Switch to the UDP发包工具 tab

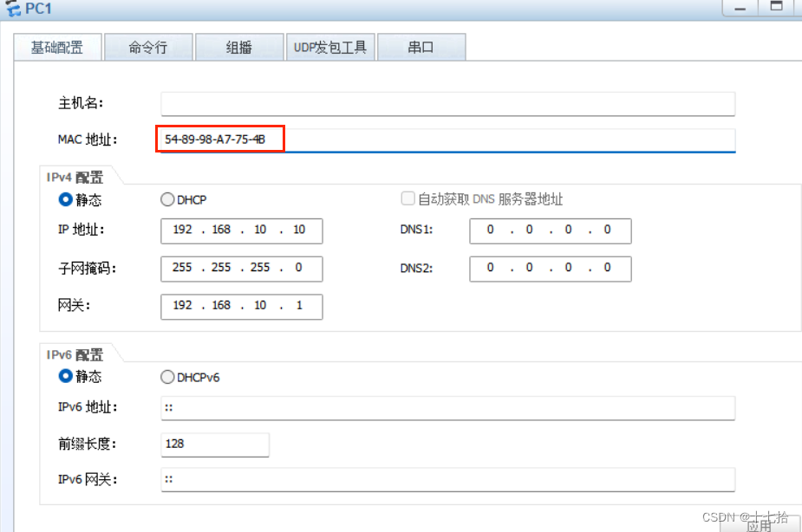(330, 48)
